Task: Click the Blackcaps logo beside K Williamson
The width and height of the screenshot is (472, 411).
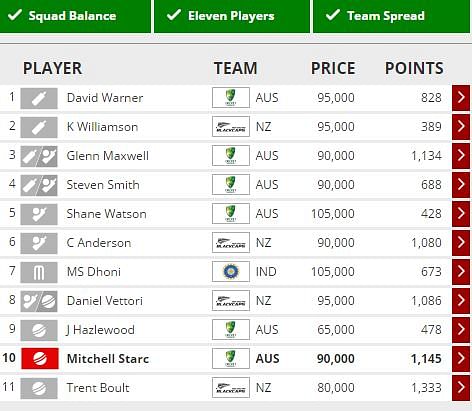Action: coord(231,127)
